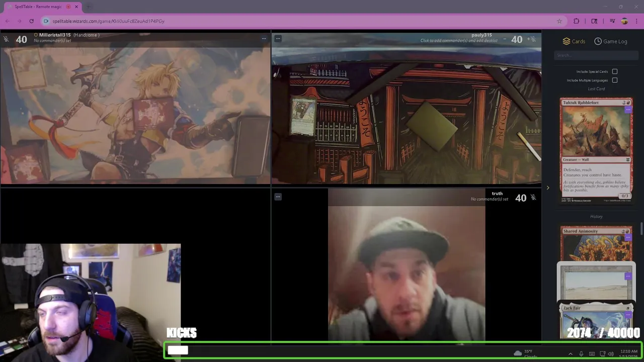Open browser extensions puzzle icon

pyautogui.click(x=577, y=21)
